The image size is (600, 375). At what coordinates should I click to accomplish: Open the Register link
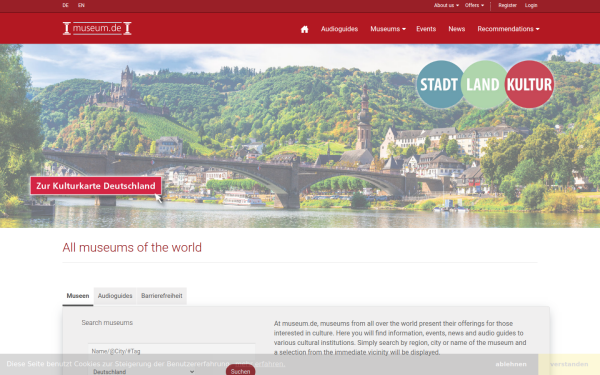(x=507, y=5)
